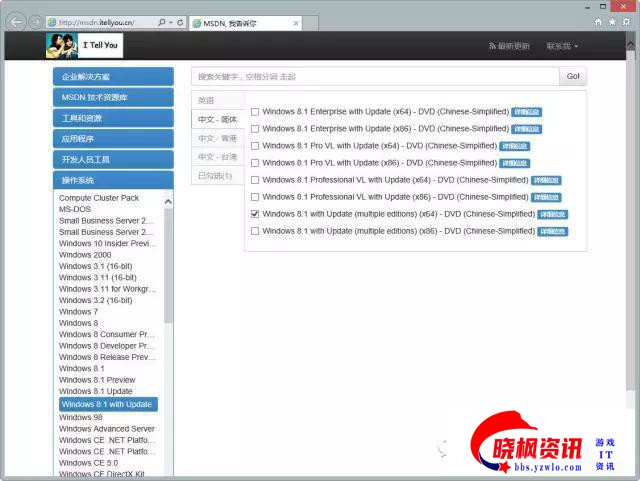Show details for multiple editions (x64)
Image resolution: width=640 pixels, height=481 pixels.
553,214
